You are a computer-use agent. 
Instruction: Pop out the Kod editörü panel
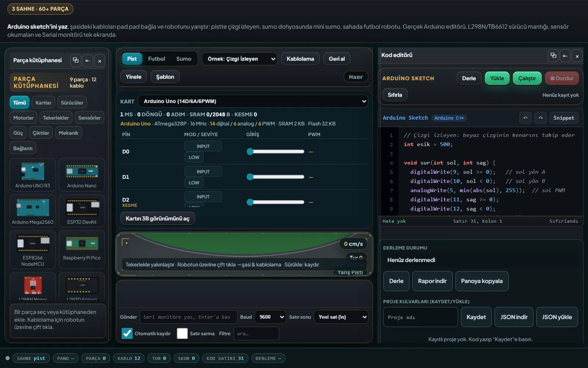pyautogui.click(x=553, y=56)
